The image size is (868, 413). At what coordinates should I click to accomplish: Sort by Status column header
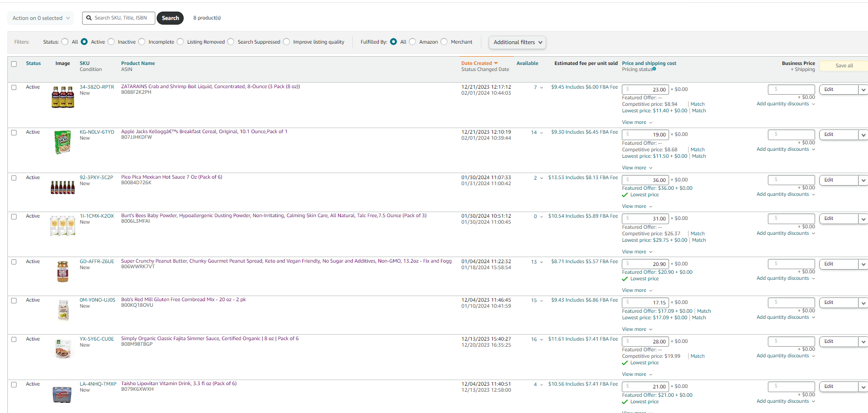[33, 64]
